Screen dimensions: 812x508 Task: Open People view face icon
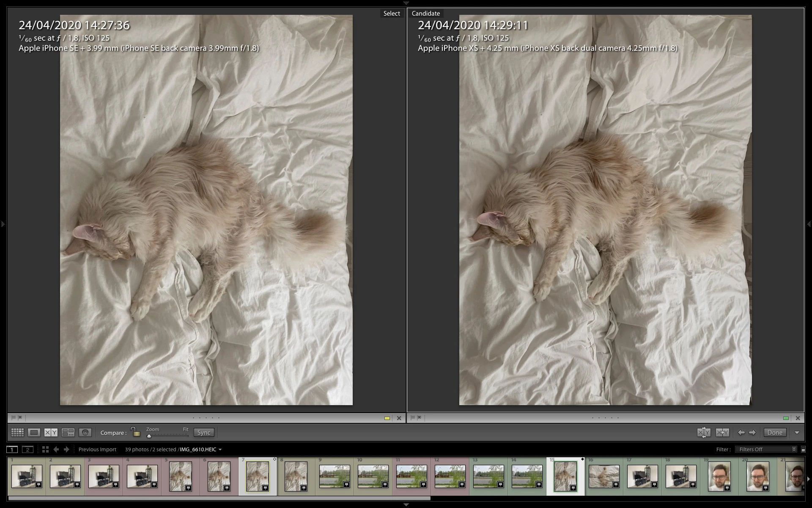[85, 432]
